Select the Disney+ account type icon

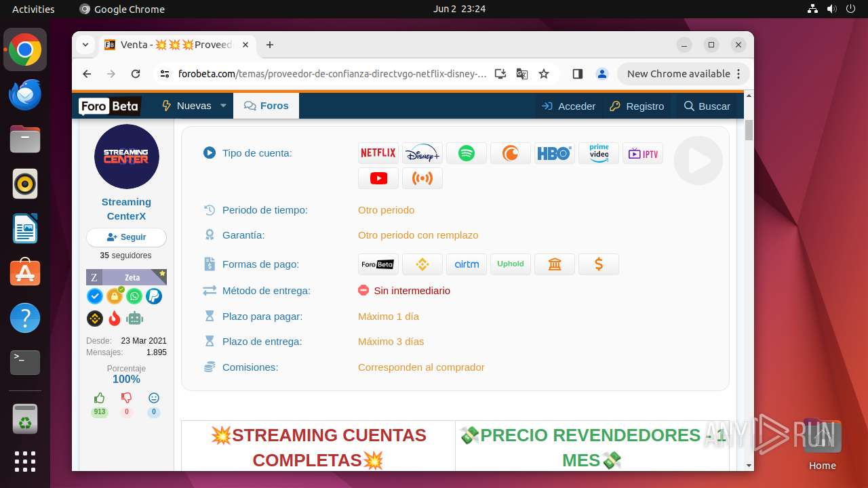pyautogui.click(x=422, y=153)
